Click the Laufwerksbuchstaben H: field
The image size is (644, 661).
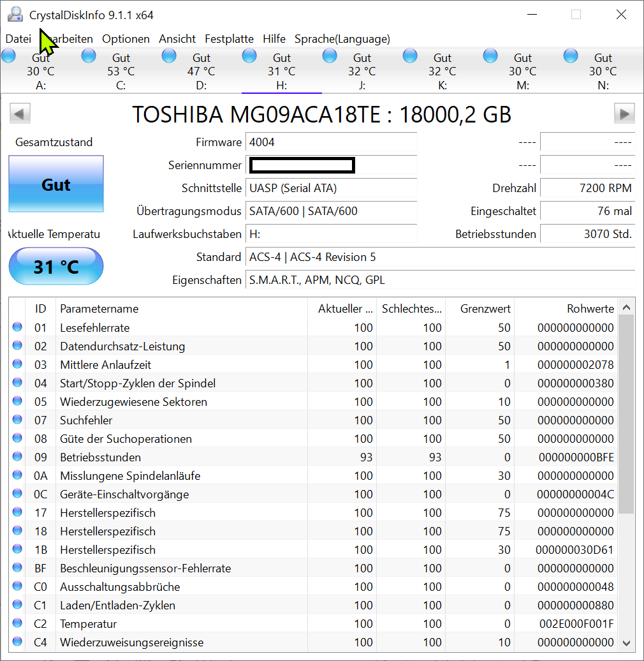coord(332,234)
